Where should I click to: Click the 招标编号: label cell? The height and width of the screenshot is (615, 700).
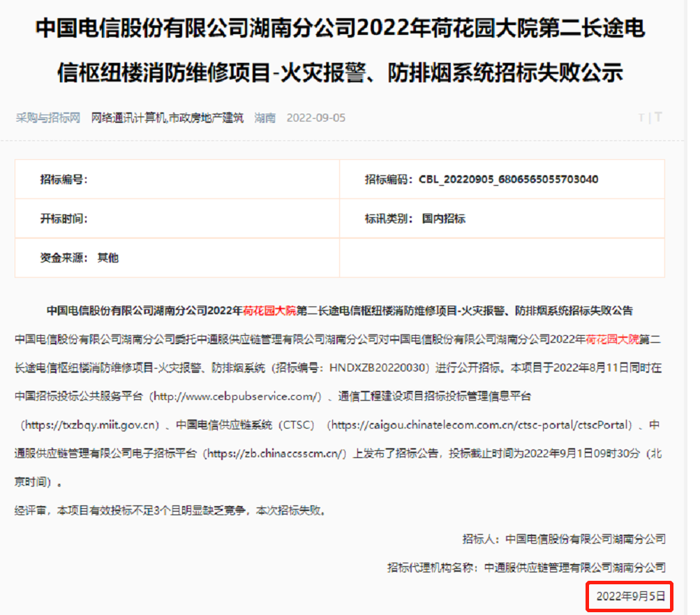(177, 179)
